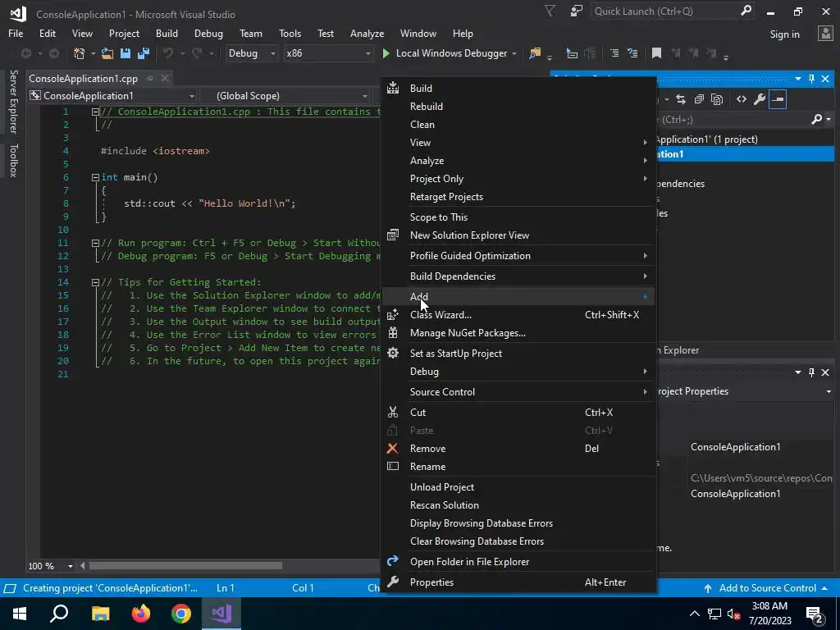
Task: Click the Open File toolbar icon
Action: tap(107, 53)
